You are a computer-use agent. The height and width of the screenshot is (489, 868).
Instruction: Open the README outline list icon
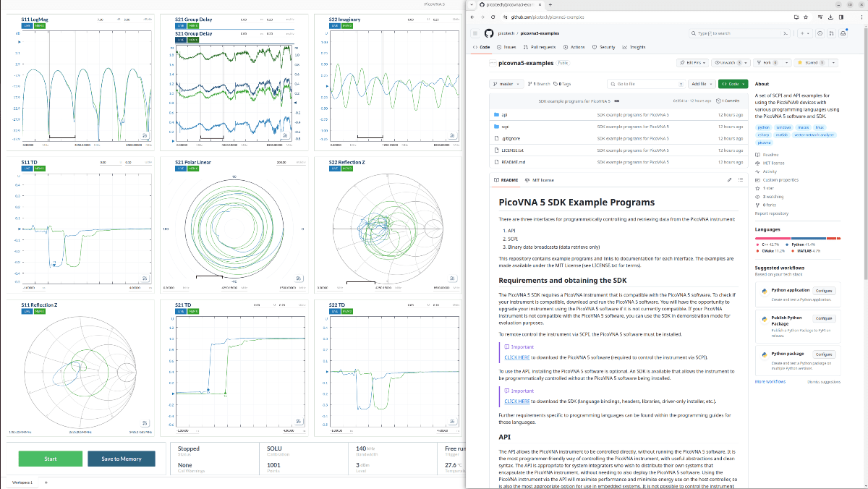point(740,179)
